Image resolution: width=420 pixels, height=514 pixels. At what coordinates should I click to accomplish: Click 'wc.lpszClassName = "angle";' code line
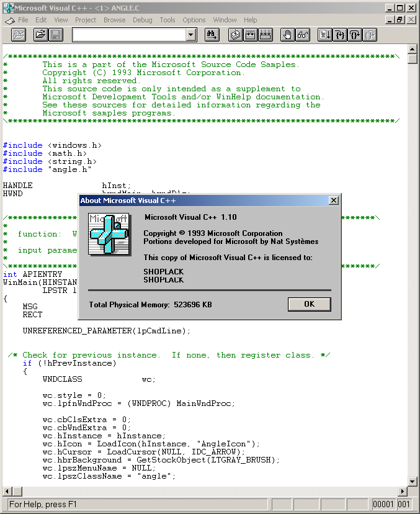click(109, 476)
